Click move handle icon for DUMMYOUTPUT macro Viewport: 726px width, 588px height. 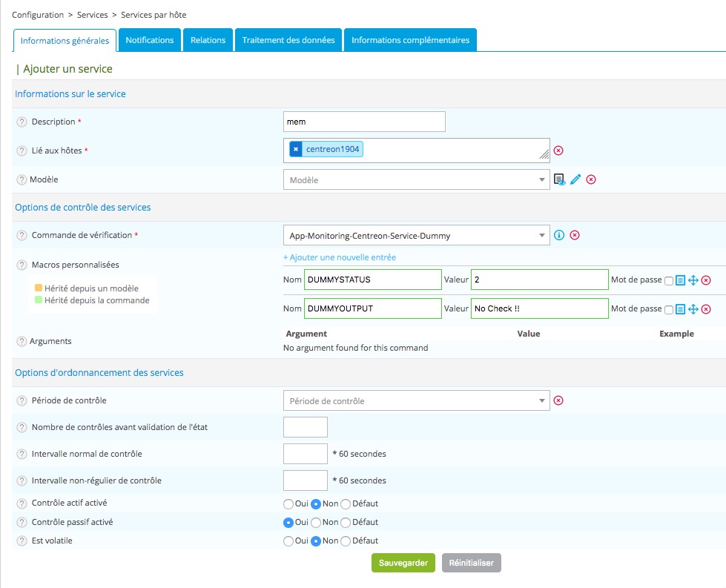693,308
